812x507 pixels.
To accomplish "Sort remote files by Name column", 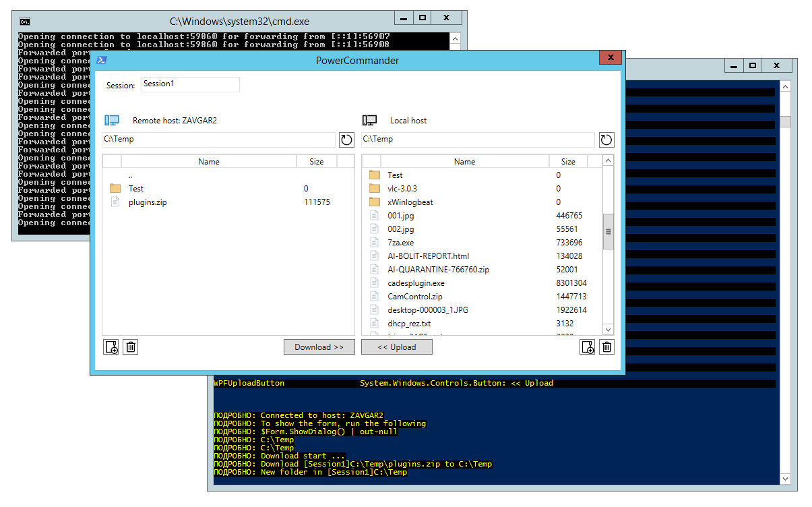I will pyautogui.click(x=209, y=162).
